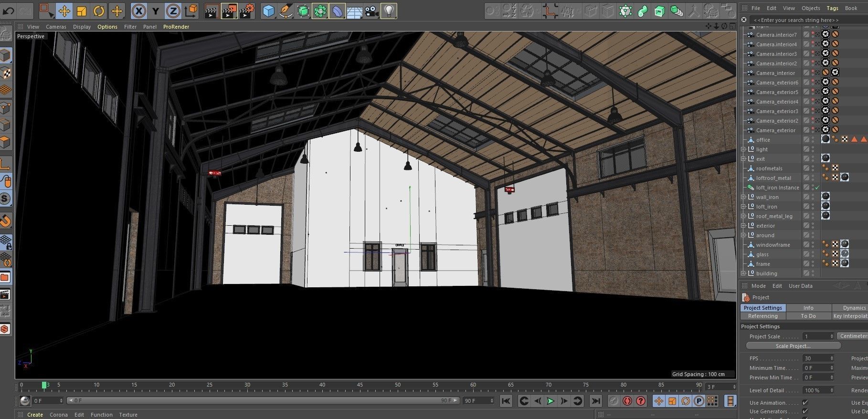Click Render View clapperboard icon

(212, 10)
